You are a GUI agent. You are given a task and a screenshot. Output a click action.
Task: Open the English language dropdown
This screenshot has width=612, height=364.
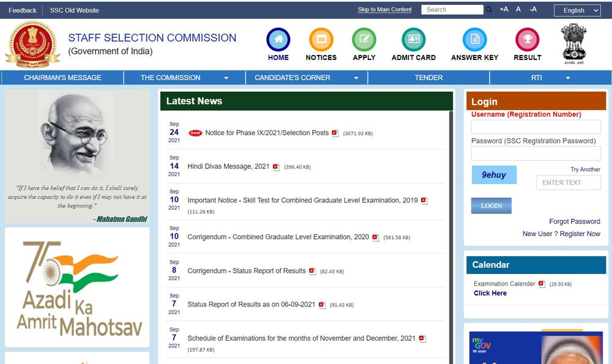577,10
